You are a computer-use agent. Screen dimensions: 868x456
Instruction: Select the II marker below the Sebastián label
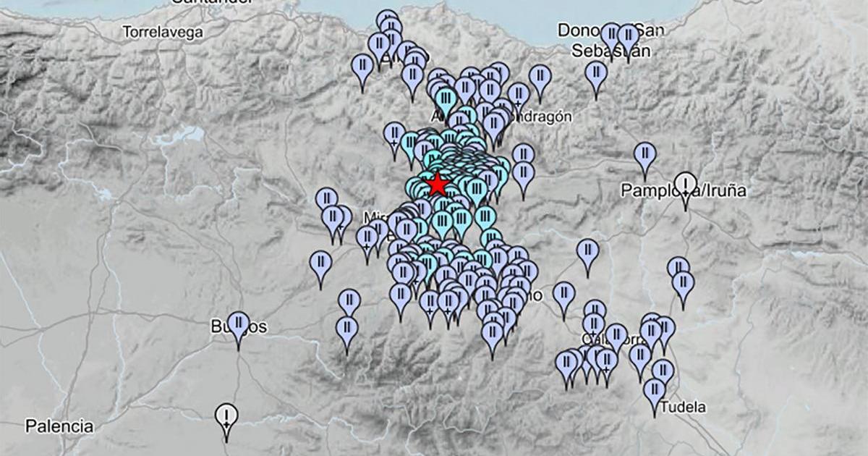(596, 72)
